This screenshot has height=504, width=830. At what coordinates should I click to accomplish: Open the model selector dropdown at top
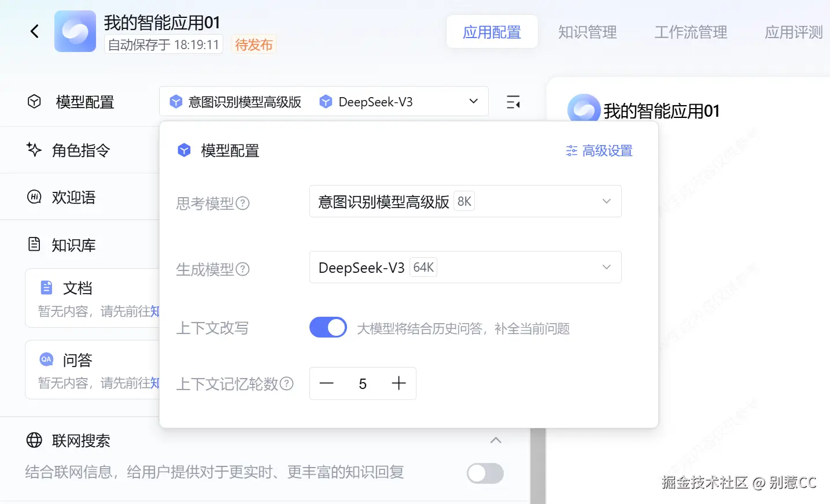(324, 102)
